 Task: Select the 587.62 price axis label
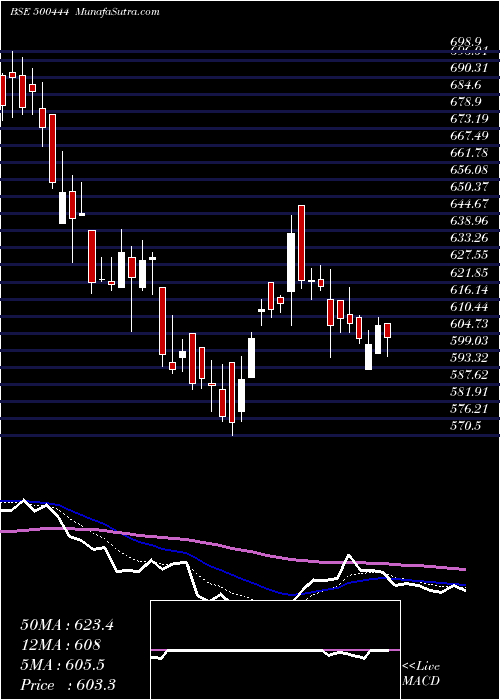467,374
